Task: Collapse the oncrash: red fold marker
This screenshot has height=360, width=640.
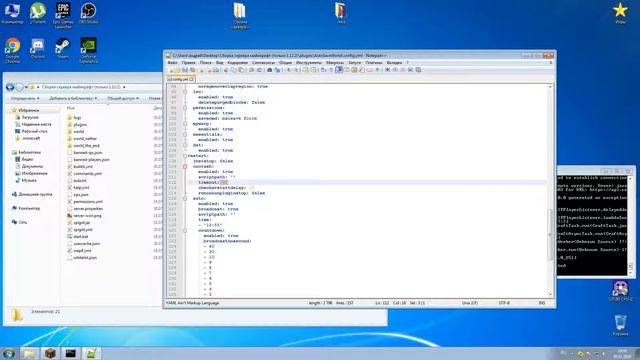Action: point(185,167)
